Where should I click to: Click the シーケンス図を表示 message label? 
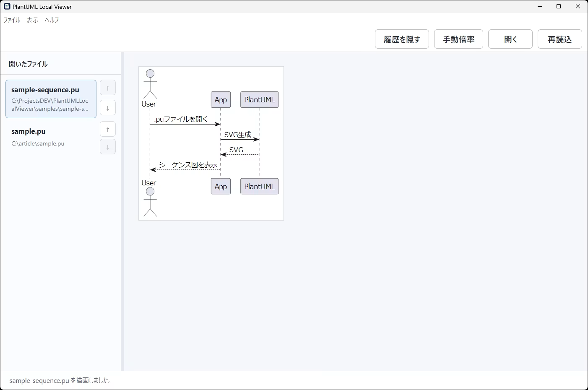tap(188, 165)
